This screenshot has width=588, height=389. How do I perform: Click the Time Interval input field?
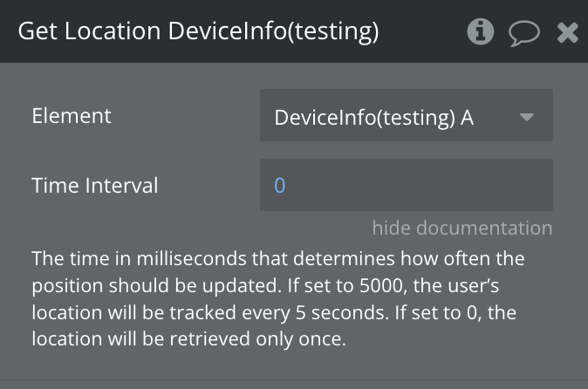406,185
